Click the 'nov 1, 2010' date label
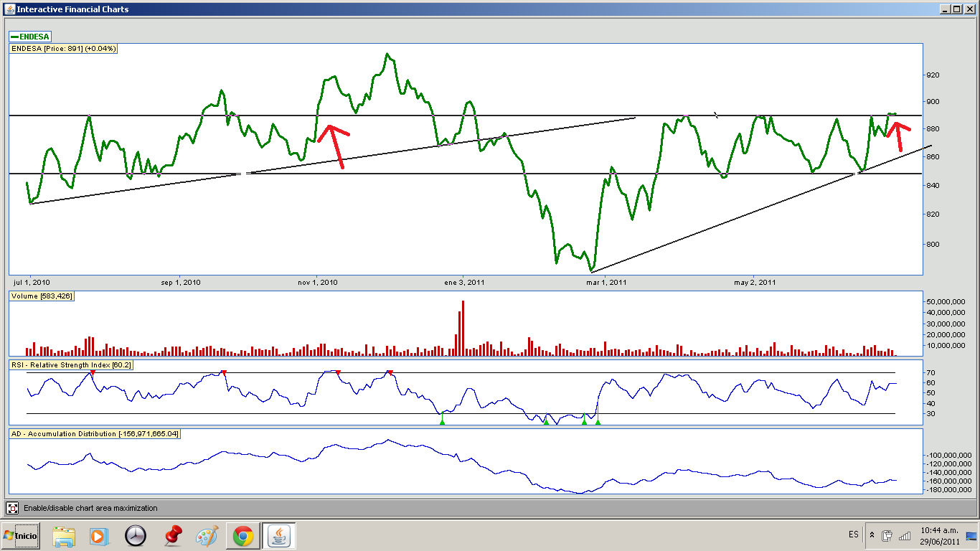Screen dimensions: 980x551 pos(317,282)
